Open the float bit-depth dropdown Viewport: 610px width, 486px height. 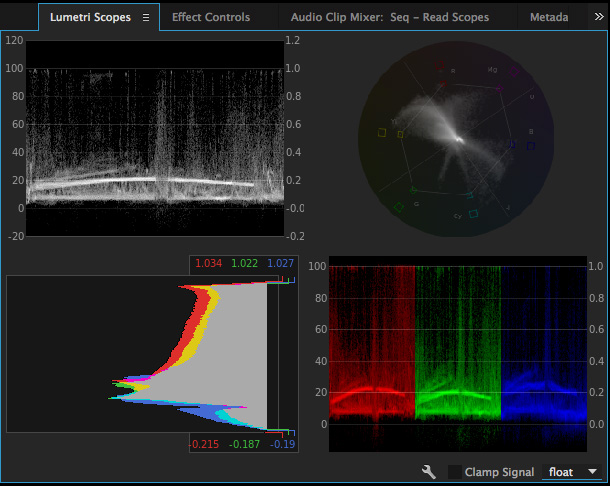(572, 472)
